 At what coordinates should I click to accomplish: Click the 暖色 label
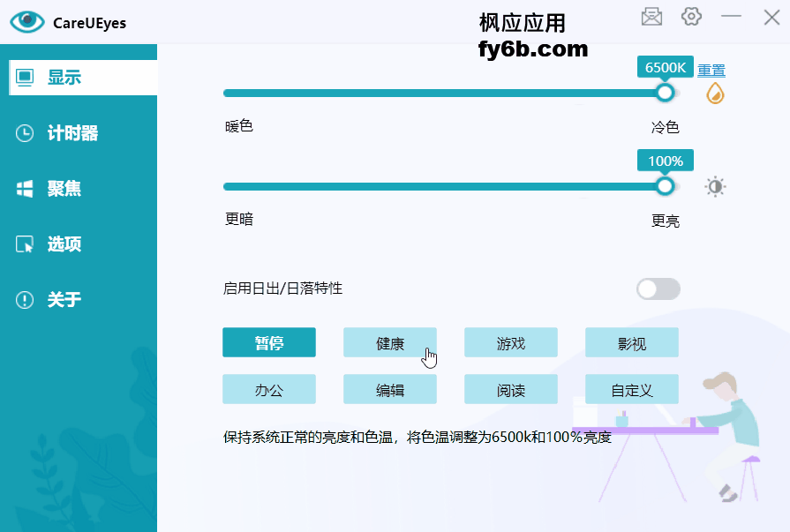click(x=239, y=126)
